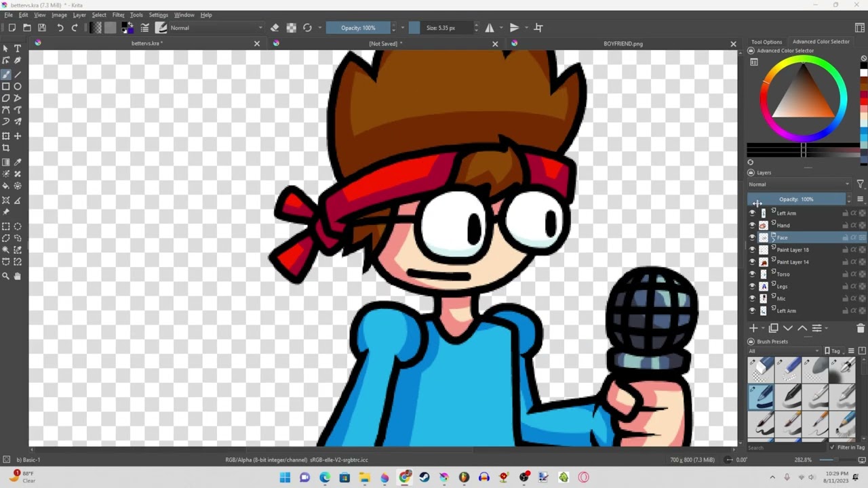Close the BOYFRIEND.png tab
868x488 pixels.
click(x=733, y=44)
